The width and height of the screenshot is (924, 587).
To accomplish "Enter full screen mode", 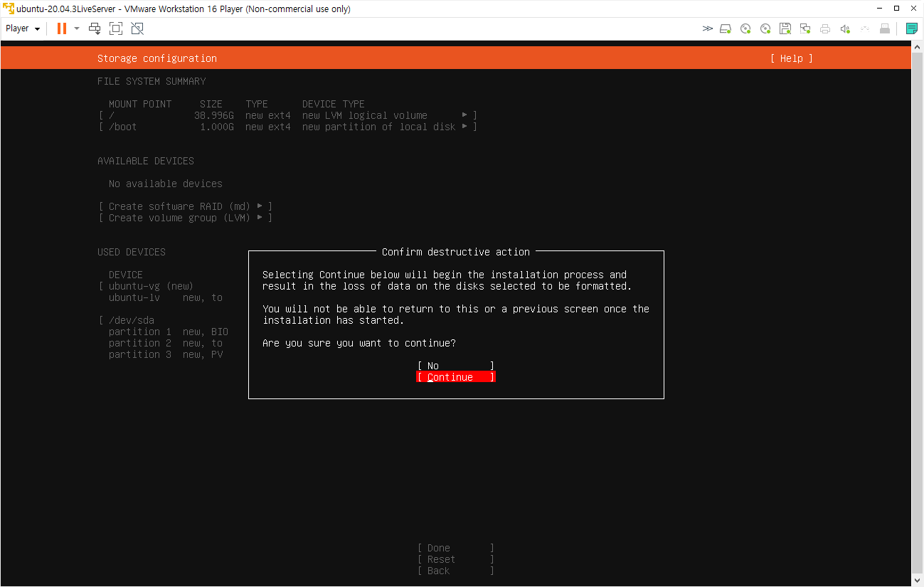I will click(116, 28).
